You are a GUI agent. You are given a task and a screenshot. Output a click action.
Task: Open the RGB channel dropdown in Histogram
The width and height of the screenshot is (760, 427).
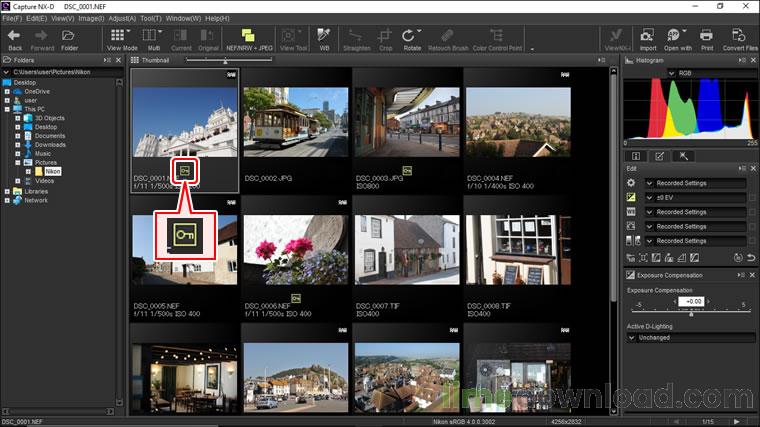[684, 73]
